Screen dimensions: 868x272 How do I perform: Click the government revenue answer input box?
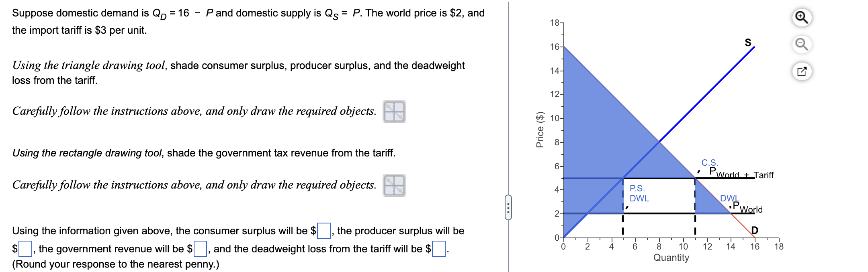tap(200, 249)
